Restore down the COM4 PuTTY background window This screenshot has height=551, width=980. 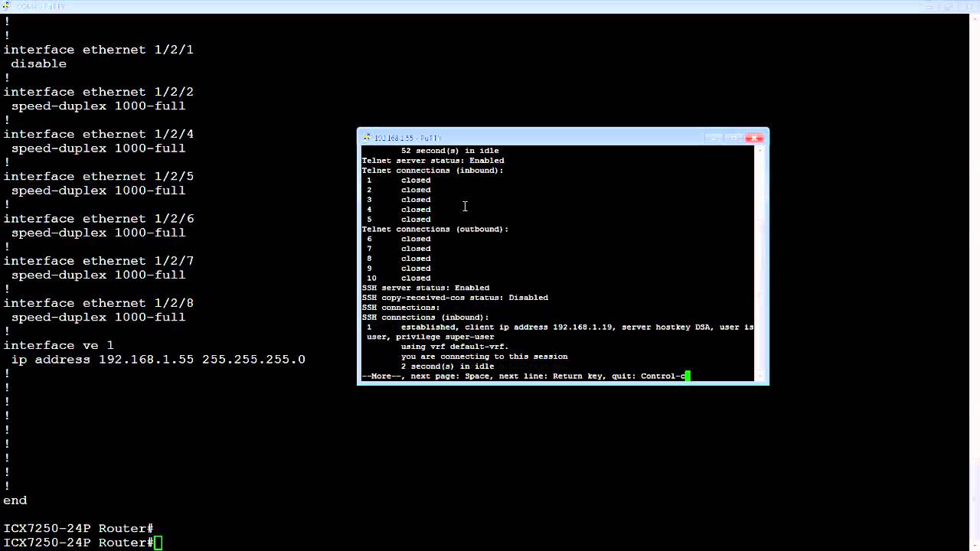tap(947, 6)
